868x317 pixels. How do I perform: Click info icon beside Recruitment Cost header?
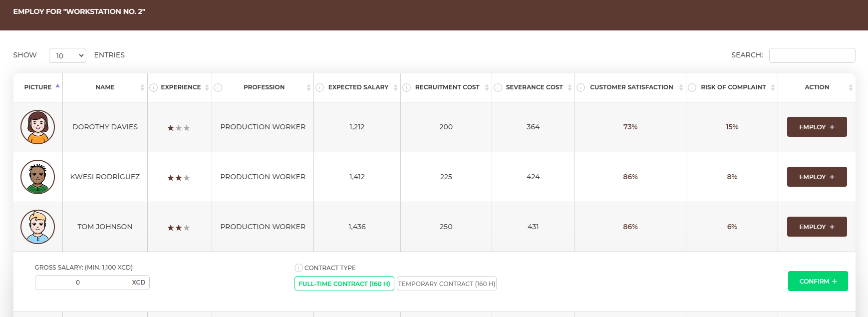(407, 88)
